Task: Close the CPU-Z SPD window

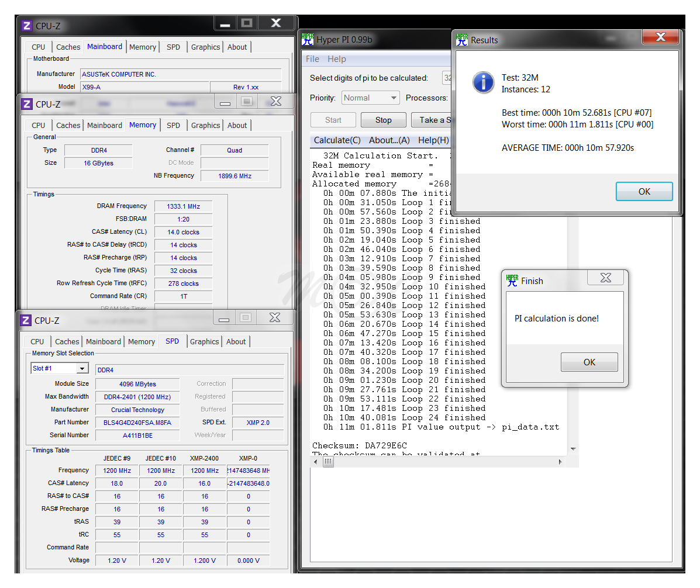Action: tap(275, 317)
